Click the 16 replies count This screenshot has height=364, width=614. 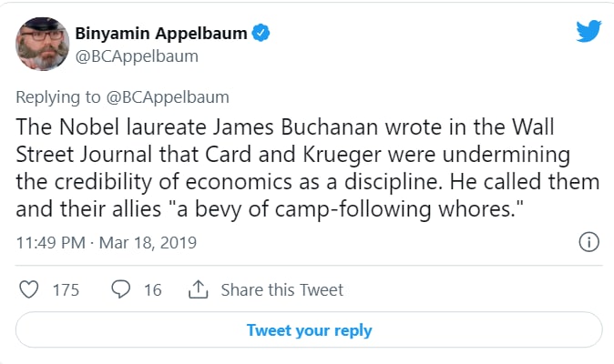pos(152,290)
